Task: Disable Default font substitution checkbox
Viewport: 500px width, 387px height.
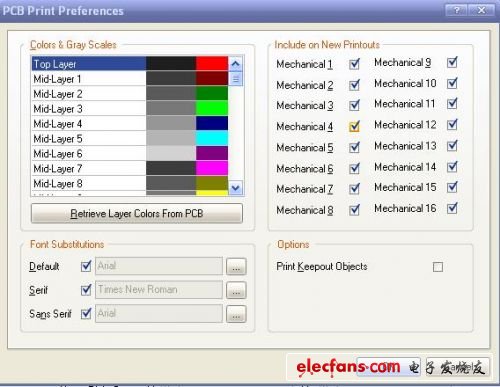Action: pyautogui.click(x=86, y=266)
